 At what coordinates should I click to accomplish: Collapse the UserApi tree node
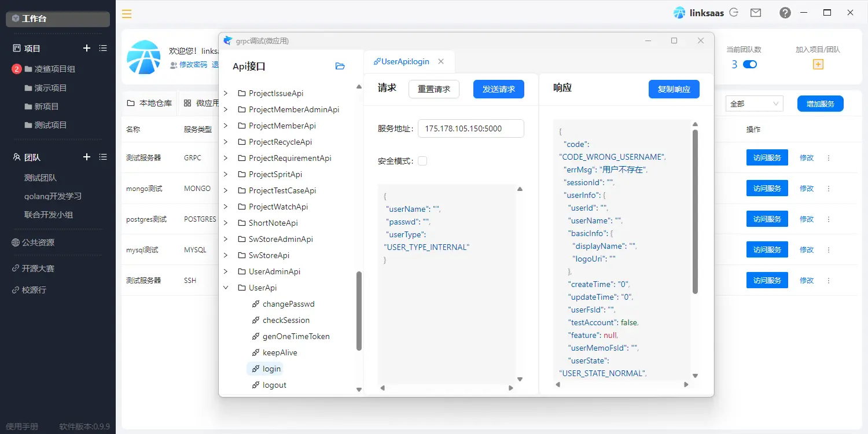click(x=226, y=288)
